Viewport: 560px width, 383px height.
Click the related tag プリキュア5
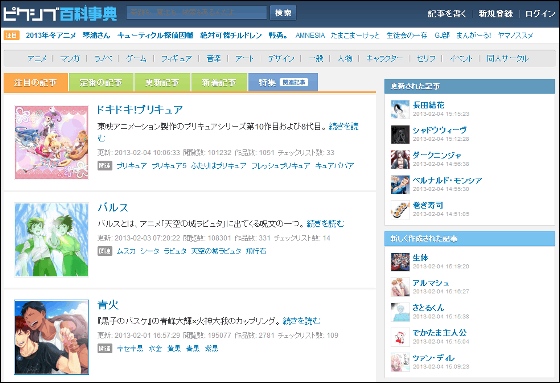click(x=169, y=165)
